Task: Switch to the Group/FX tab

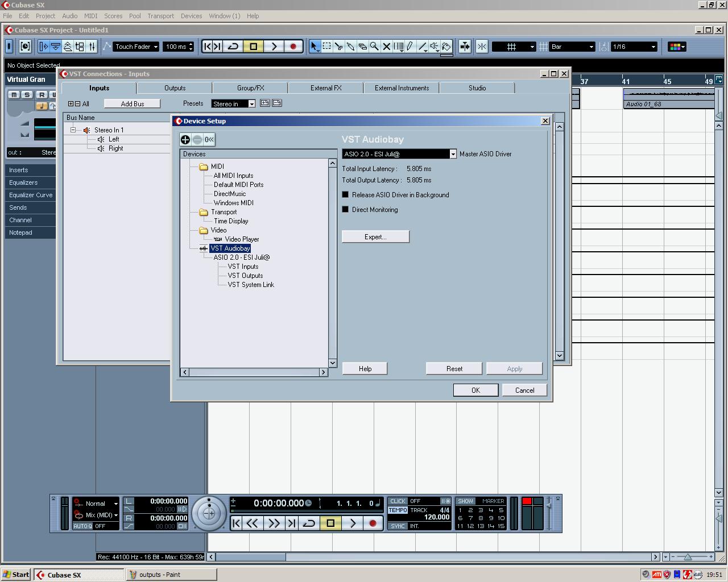Action: [x=250, y=88]
